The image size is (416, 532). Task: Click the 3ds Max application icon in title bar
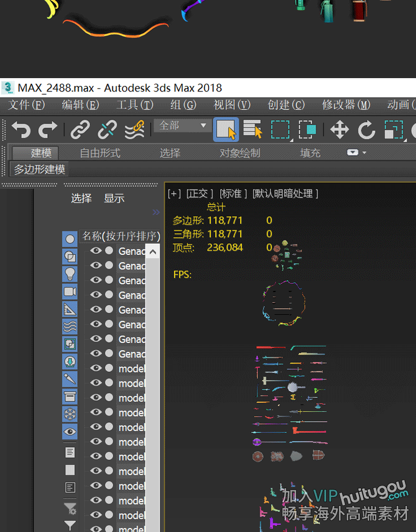(x=8, y=88)
